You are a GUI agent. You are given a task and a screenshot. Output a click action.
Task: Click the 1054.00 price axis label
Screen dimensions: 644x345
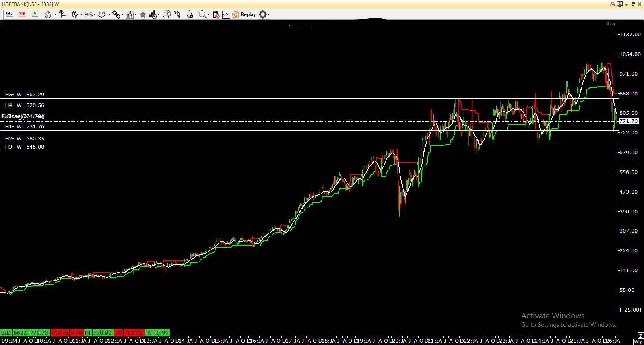(x=630, y=54)
